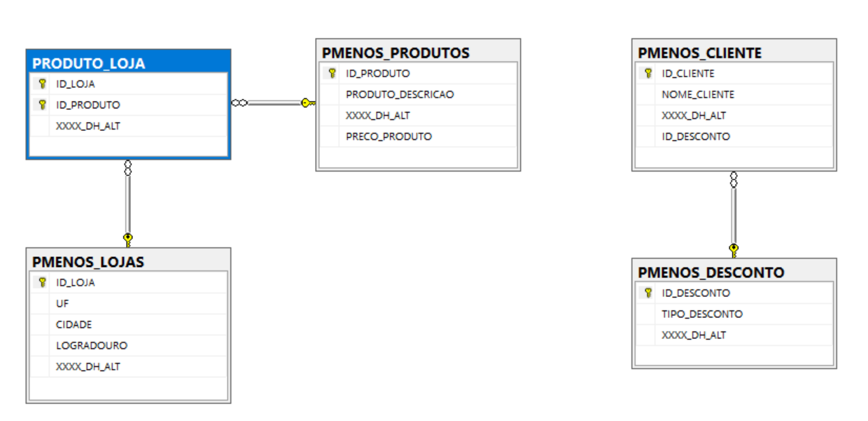Select the NOME_CLIENTE column row
The height and width of the screenshot is (421, 868).
698,95
